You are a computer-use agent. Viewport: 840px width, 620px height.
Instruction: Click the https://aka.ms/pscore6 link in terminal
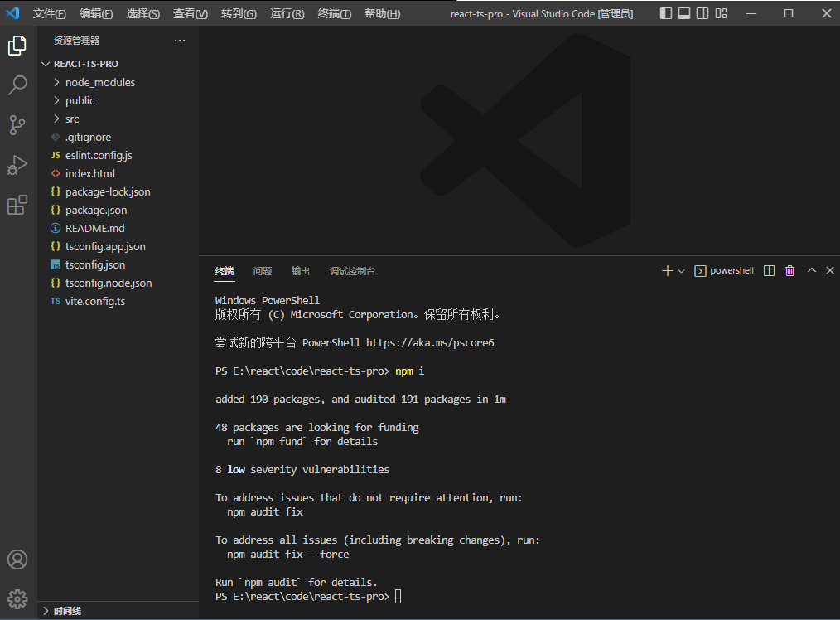[430, 342]
